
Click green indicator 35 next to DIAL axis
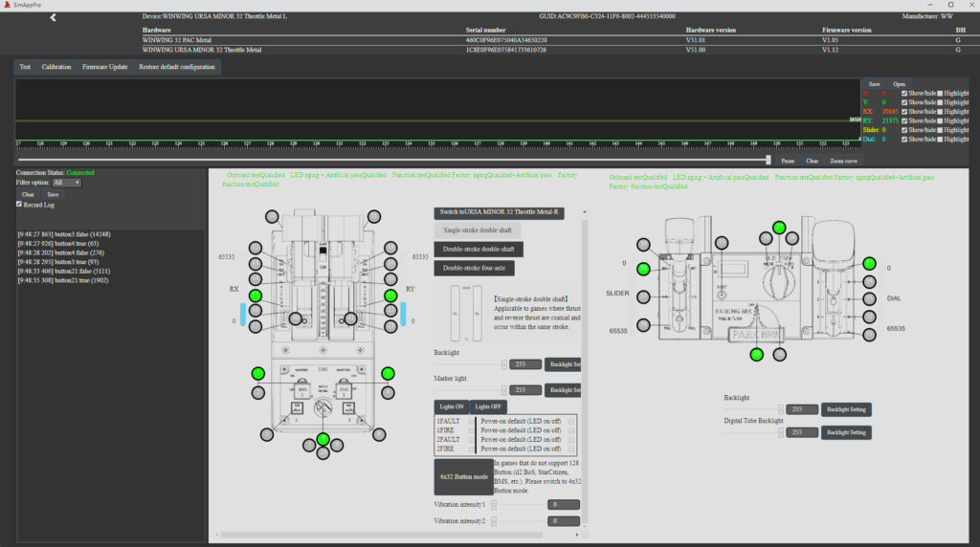[x=869, y=263]
